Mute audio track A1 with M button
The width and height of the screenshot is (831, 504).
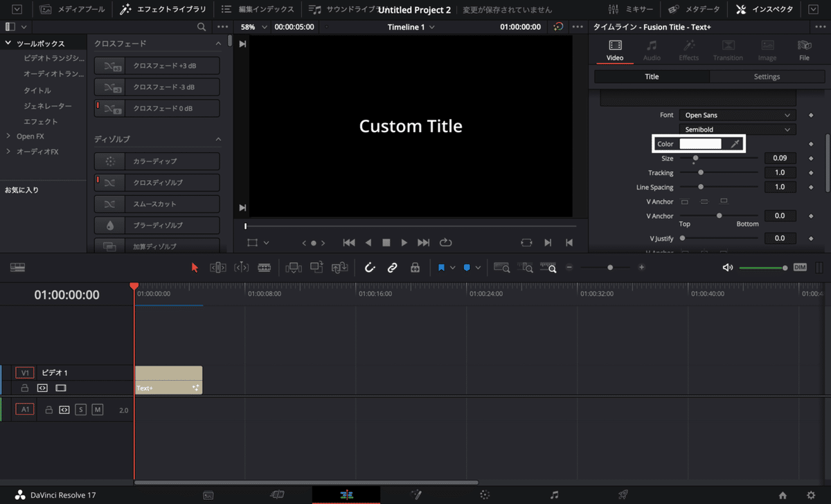point(98,410)
